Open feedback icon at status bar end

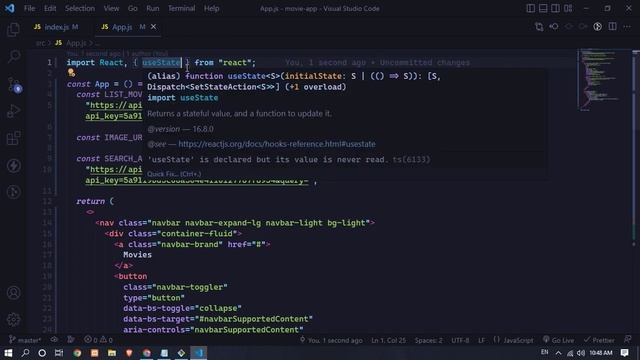628,340
